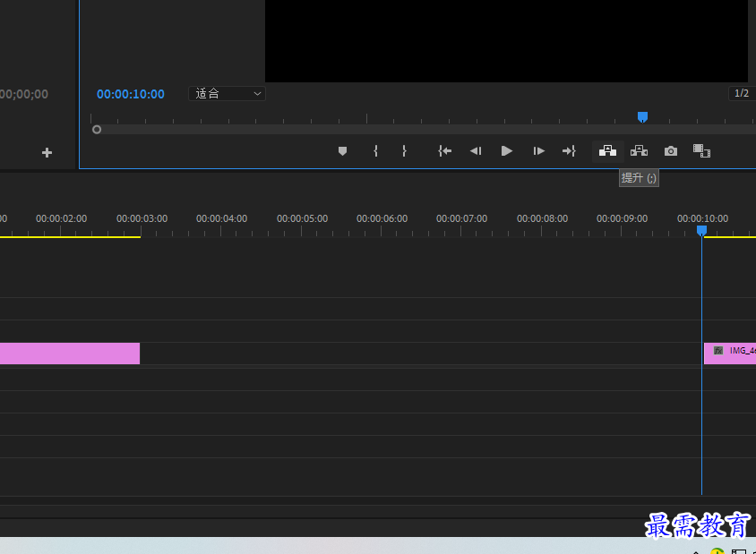The image size is (756, 554).
Task: Click the plus button editor icon
Action: click(x=47, y=153)
